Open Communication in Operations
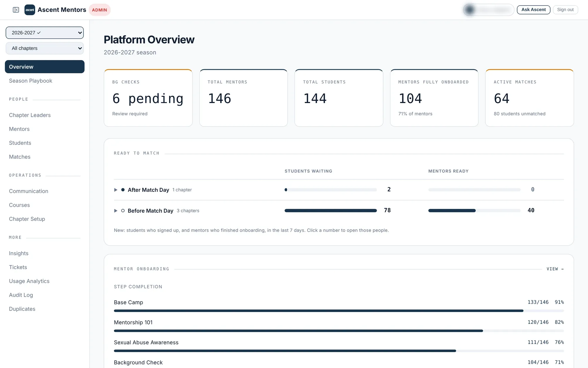Image resolution: width=588 pixels, height=368 pixels. tap(29, 191)
